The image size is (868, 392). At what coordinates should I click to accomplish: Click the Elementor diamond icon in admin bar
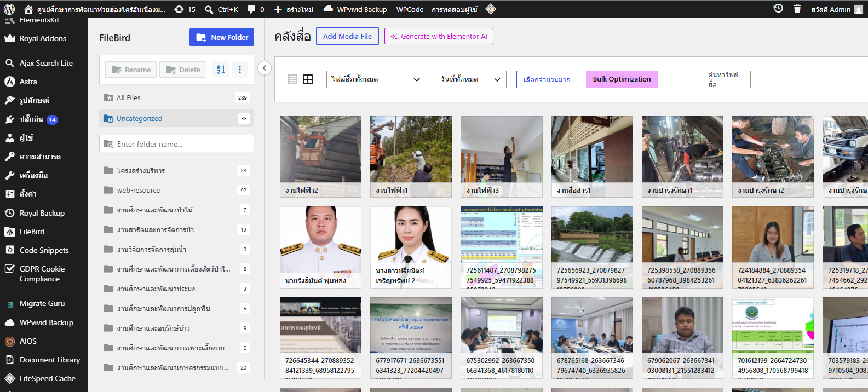pyautogui.click(x=491, y=9)
